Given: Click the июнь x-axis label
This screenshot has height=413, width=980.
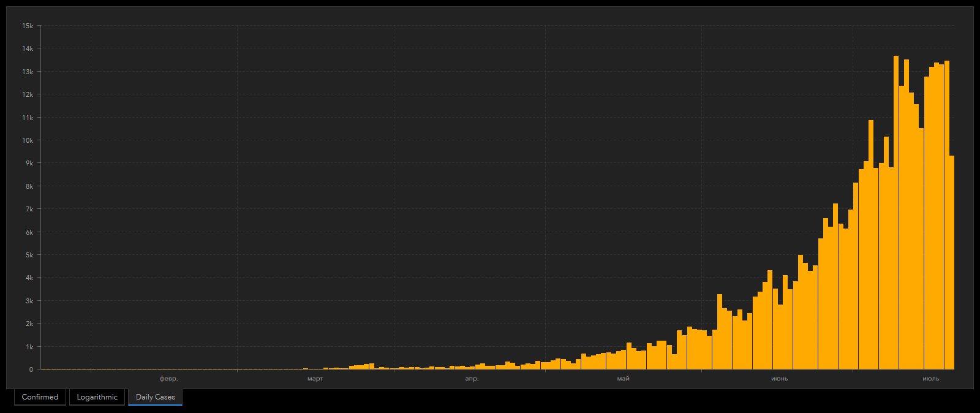Looking at the screenshot, I should coord(779,379).
